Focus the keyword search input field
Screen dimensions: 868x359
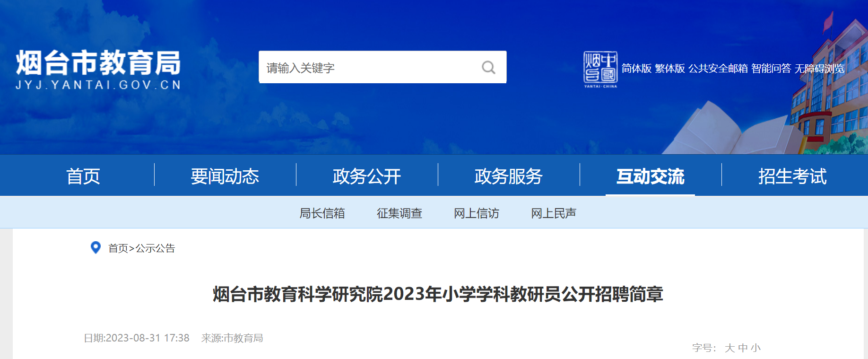369,67
